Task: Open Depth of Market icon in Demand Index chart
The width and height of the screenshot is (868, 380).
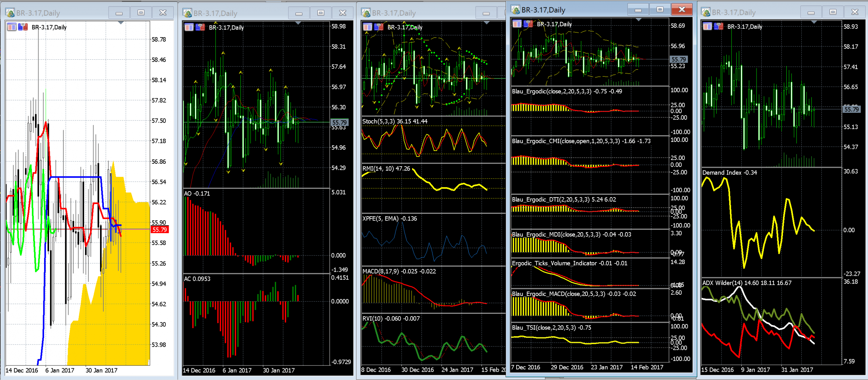Action: coord(707,26)
